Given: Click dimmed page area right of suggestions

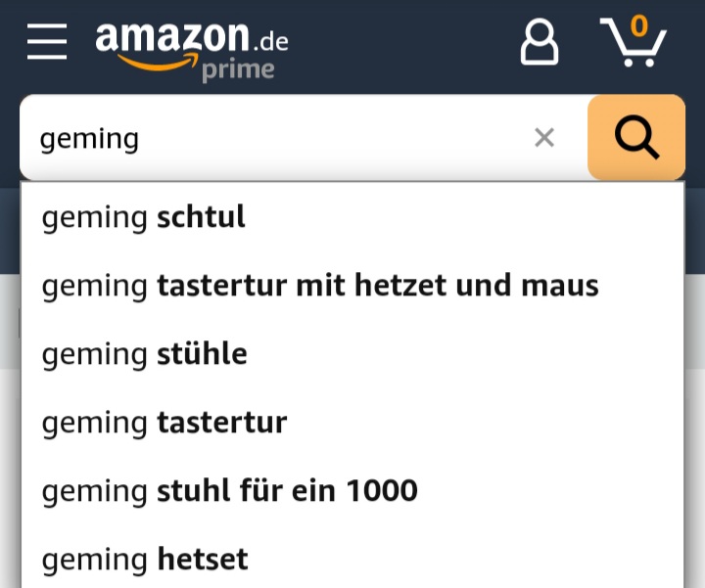Looking at the screenshot, I should (694, 323).
